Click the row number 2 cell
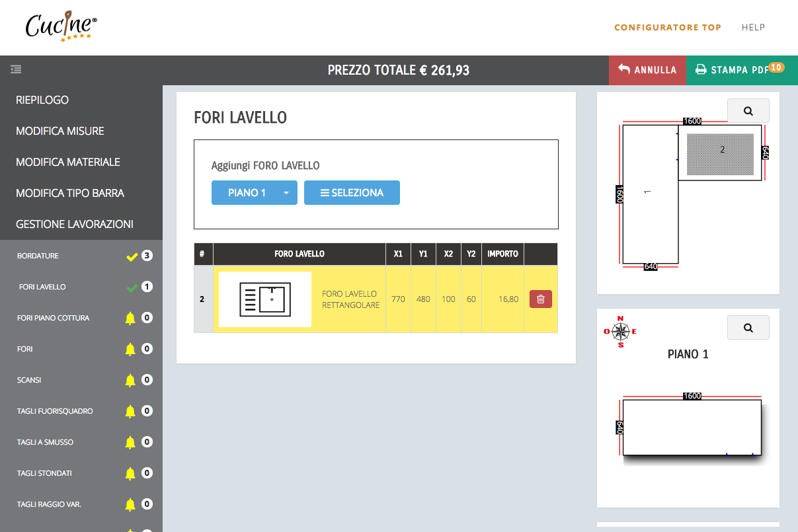The image size is (798, 532). [204, 299]
